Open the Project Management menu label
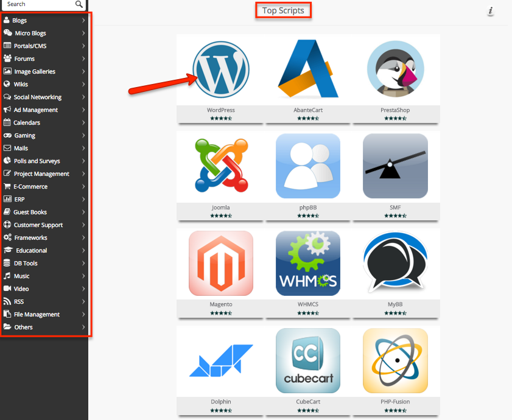This screenshot has width=512, height=420. 41,173
